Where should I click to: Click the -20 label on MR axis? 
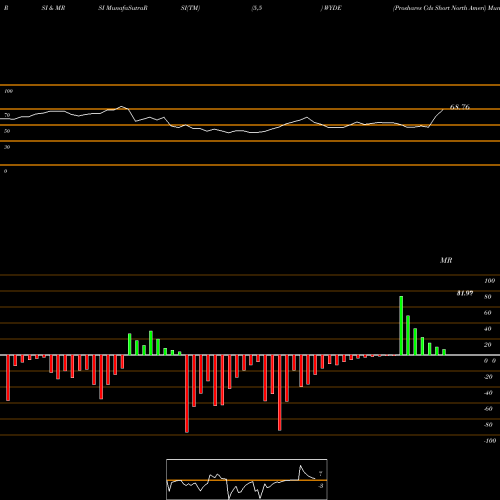(488, 377)
